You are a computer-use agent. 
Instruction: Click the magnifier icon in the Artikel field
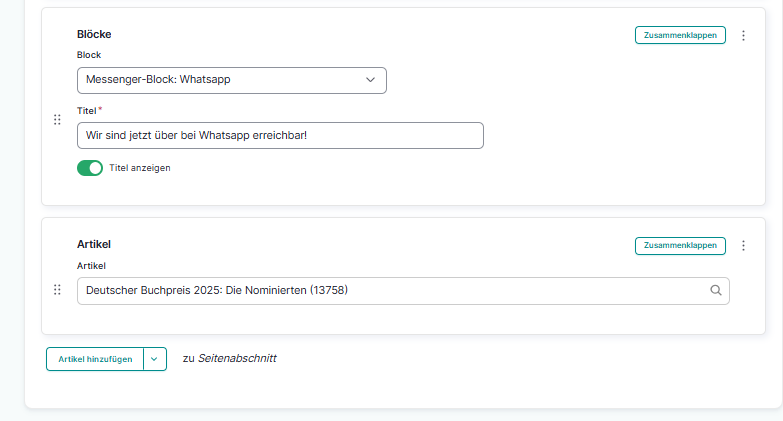pyautogui.click(x=716, y=291)
